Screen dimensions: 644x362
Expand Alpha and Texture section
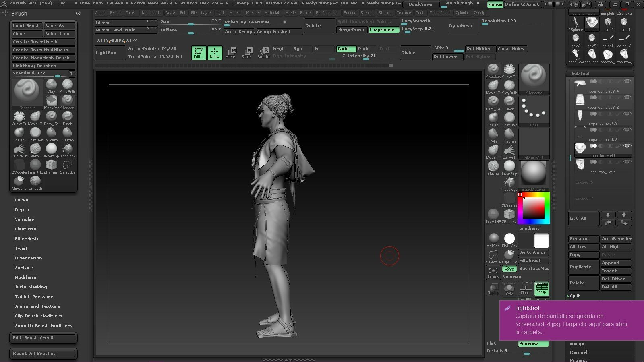click(x=37, y=306)
